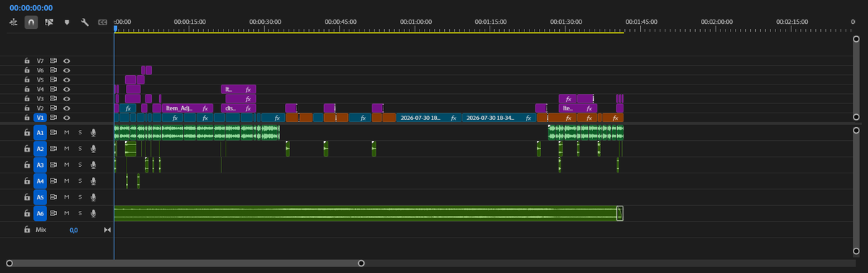
Task: Toggle track targeting for A2
Action: click(x=41, y=149)
